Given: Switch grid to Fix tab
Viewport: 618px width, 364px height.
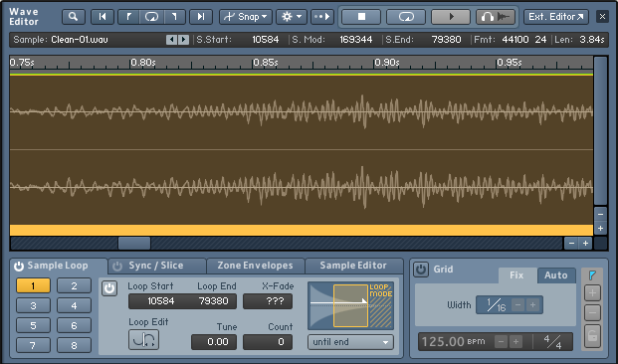Looking at the screenshot, I should (x=516, y=275).
